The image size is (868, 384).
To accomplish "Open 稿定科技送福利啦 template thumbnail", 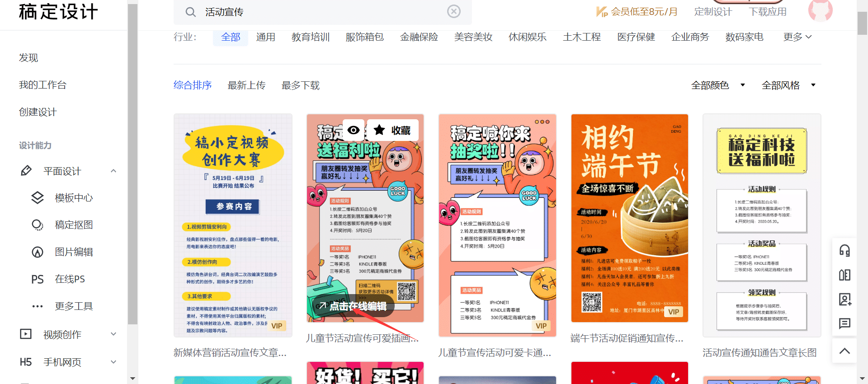I will [762, 225].
